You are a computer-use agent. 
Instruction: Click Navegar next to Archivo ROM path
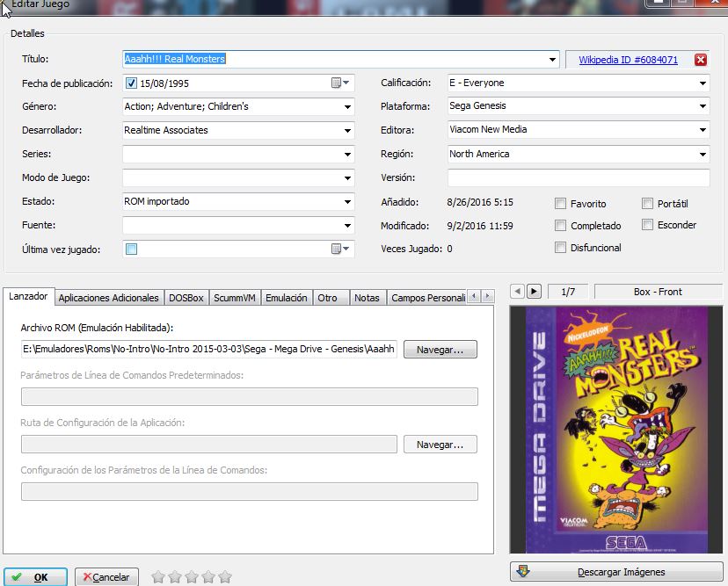[x=440, y=350]
